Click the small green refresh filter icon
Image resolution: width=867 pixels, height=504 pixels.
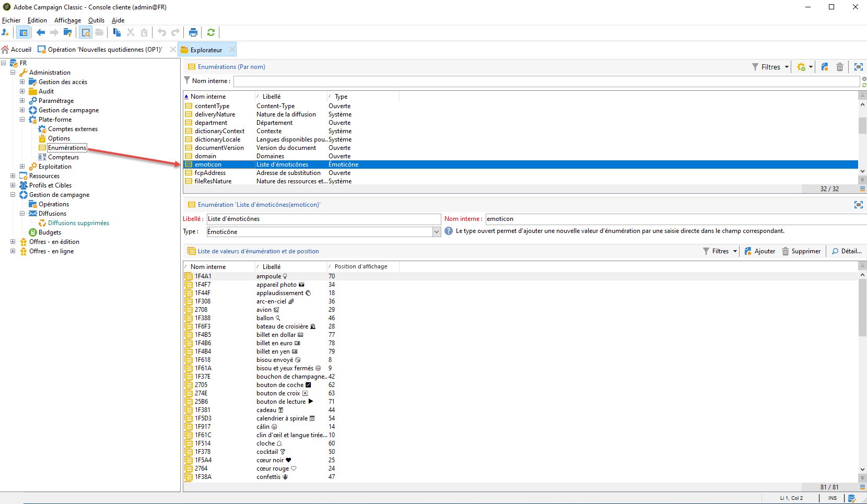(864, 85)
